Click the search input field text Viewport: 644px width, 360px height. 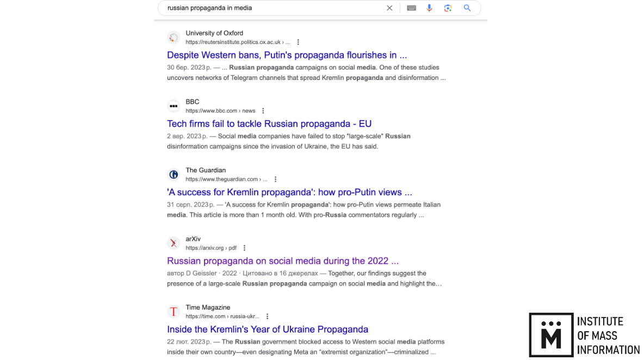point(209,8)
